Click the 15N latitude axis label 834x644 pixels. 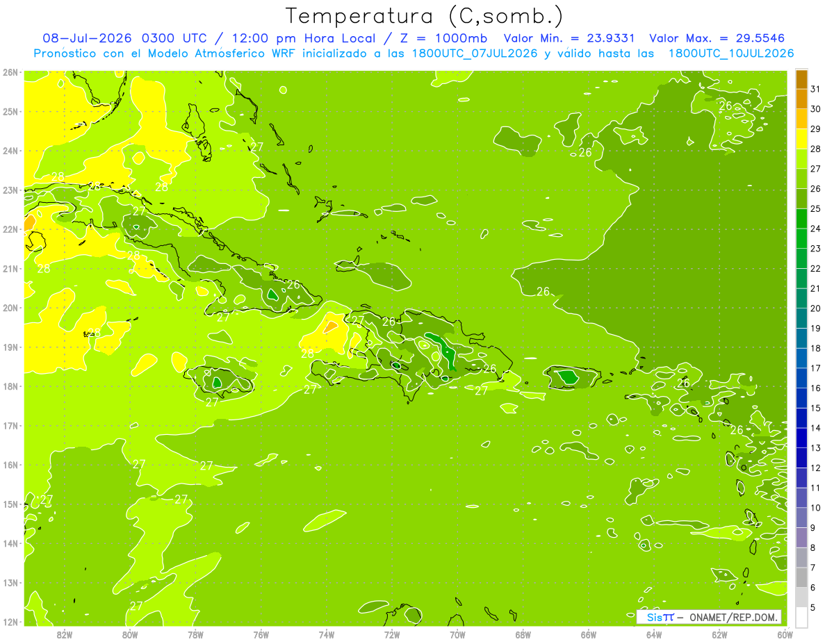[10, 504]
